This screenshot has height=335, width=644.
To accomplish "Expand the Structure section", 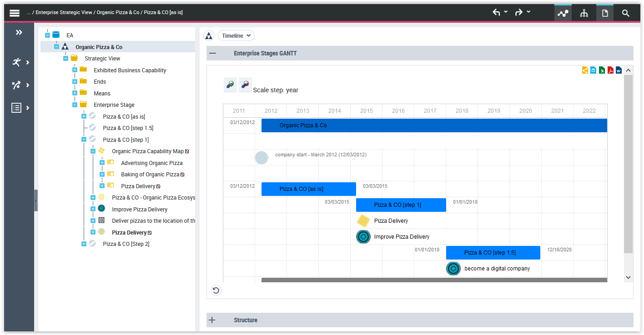I will [212, 320].
